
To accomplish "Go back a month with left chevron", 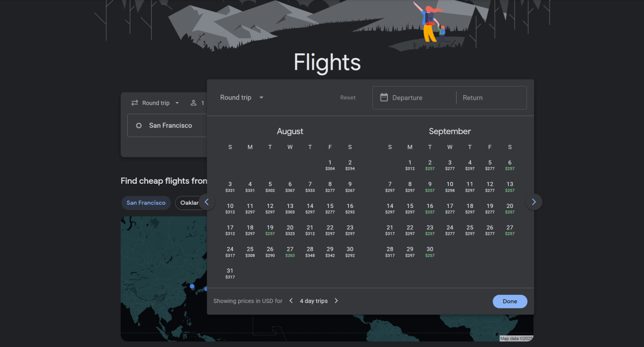I will pos(207,201).
